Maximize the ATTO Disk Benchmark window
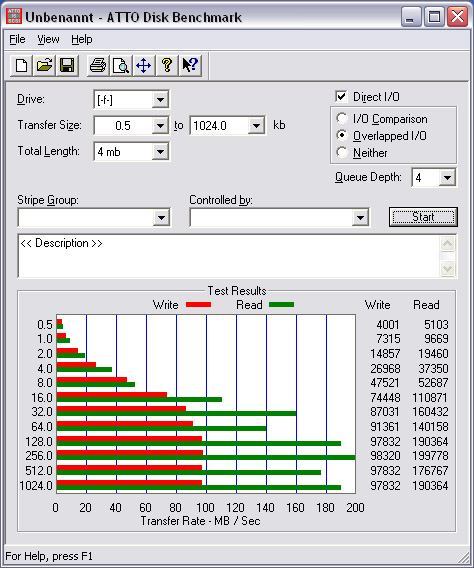 [x=434, y=17]
